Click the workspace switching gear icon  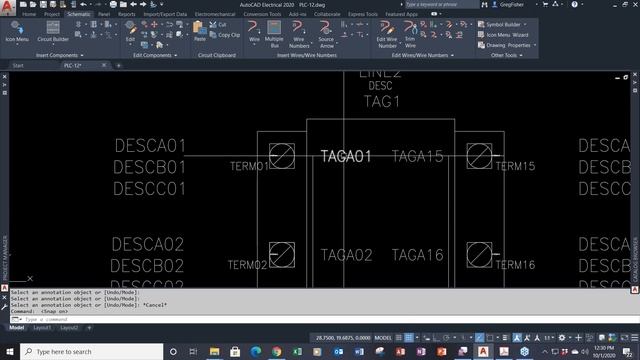tap(562, 338)
